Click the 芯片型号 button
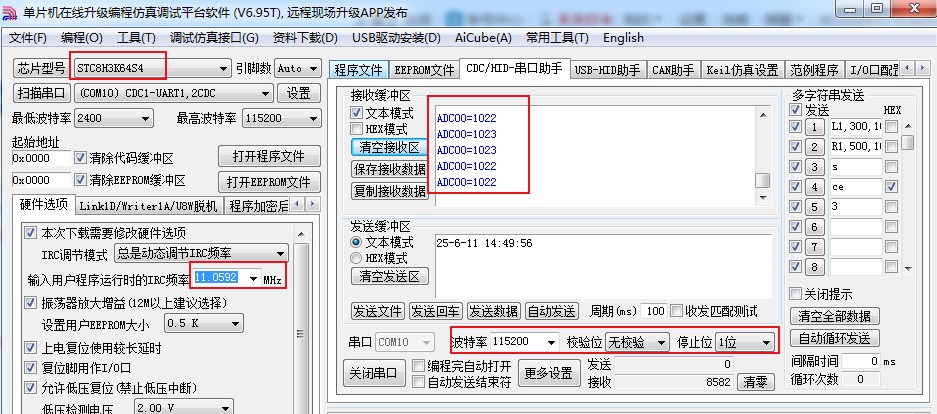Screen dimensions: 937x414 (41, 68)
